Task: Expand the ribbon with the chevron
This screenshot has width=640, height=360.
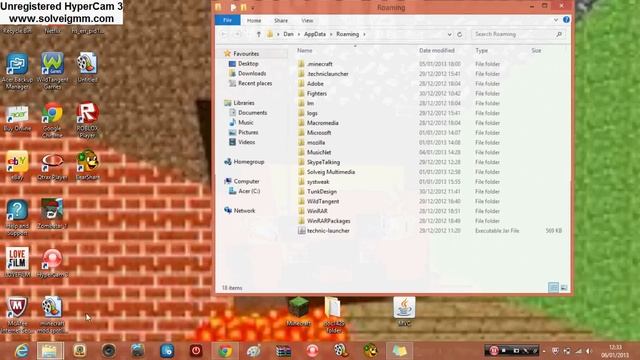Action: coord(556,20)
